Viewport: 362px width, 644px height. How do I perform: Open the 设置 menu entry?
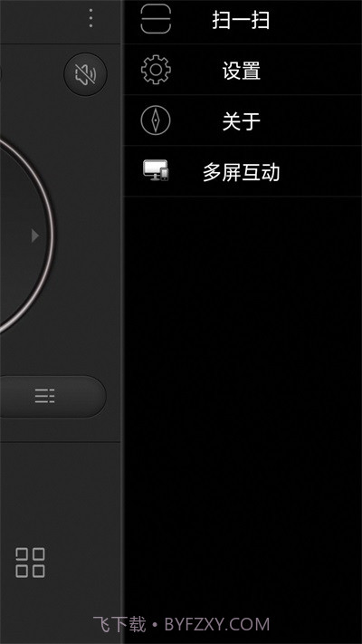pyautogui.click(x=243, y=70)
